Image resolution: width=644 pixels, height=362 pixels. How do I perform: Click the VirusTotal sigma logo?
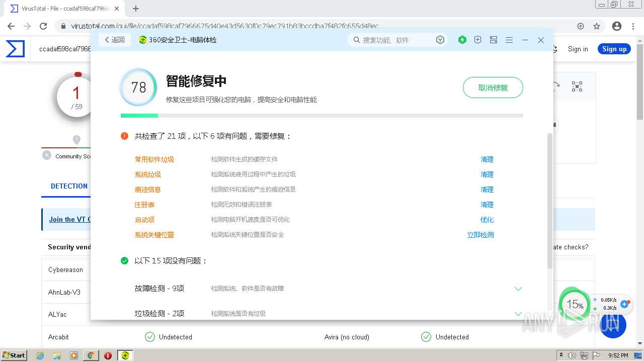click(15, 49)
